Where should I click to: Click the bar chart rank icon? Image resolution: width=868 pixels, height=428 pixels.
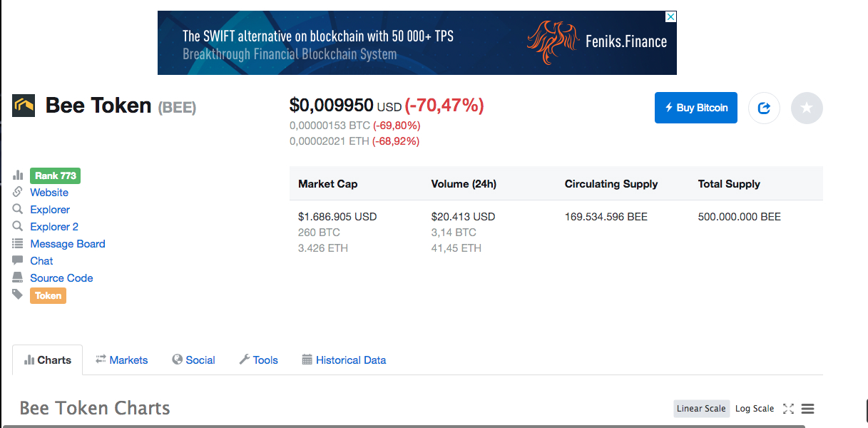coord(18,175)
